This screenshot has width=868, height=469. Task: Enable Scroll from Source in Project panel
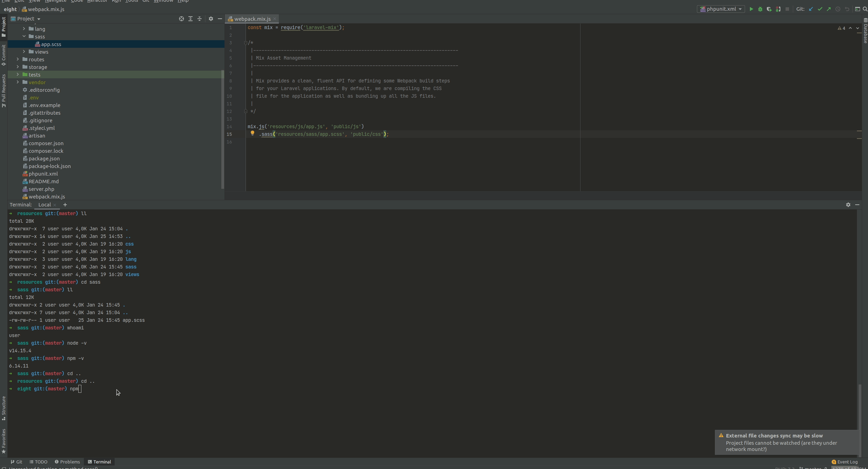click(x=181, y=19)
